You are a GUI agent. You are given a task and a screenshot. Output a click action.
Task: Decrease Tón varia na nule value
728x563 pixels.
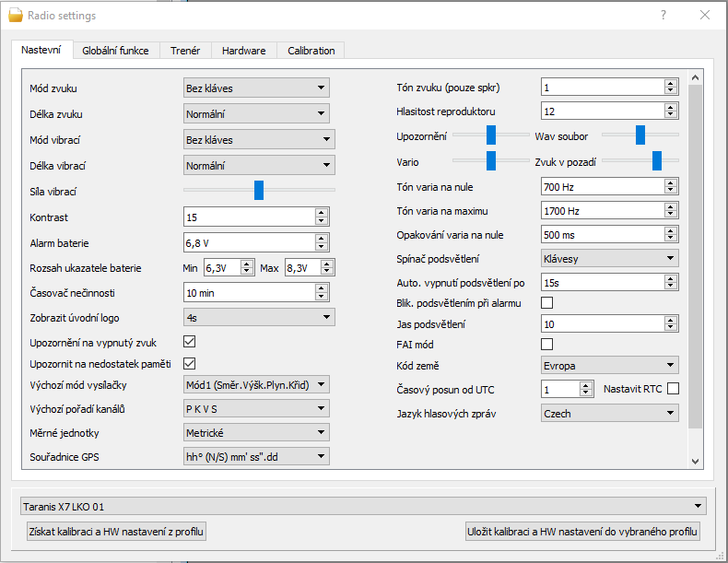click(x=670, y=190)
